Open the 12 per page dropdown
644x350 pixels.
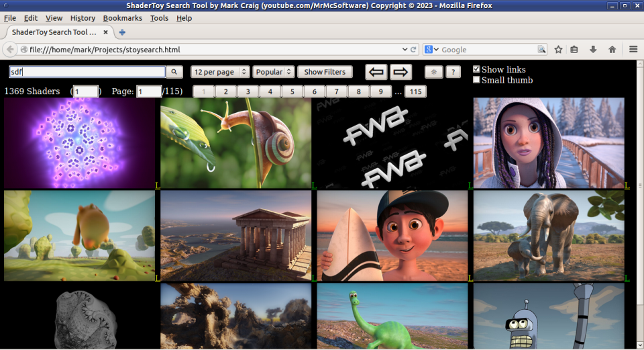(220, 72)
